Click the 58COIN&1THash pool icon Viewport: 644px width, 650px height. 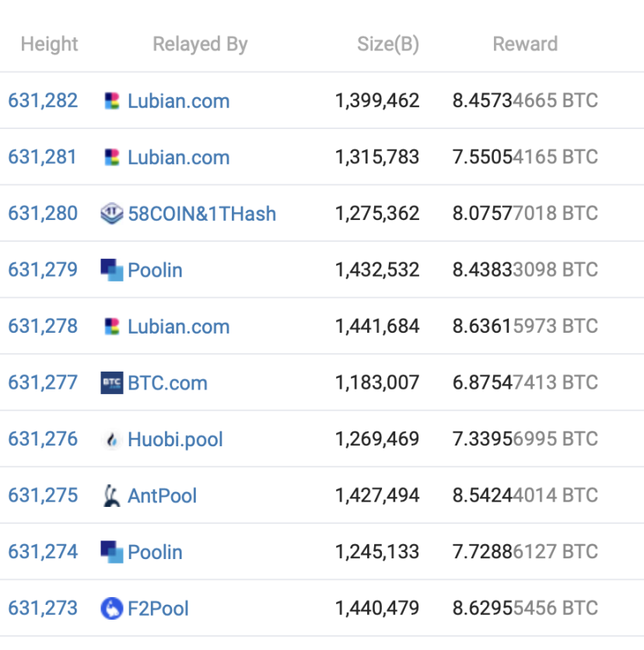[x=112, y=214]
